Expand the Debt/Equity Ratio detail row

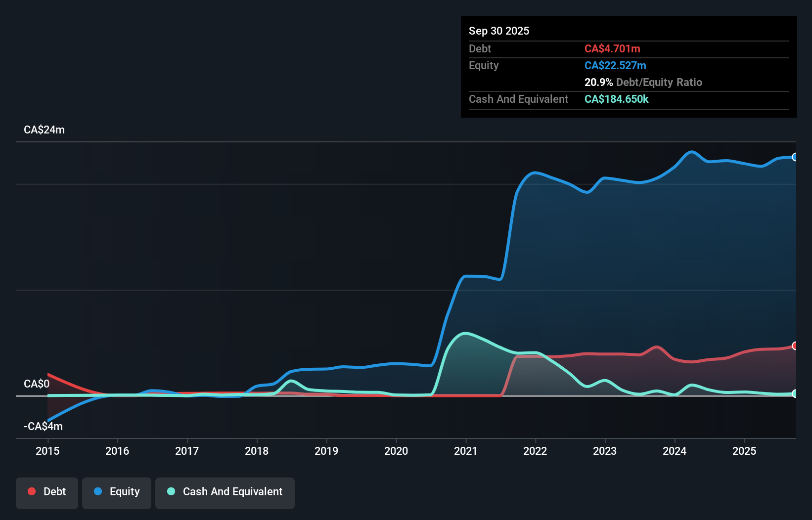point(643,82)
